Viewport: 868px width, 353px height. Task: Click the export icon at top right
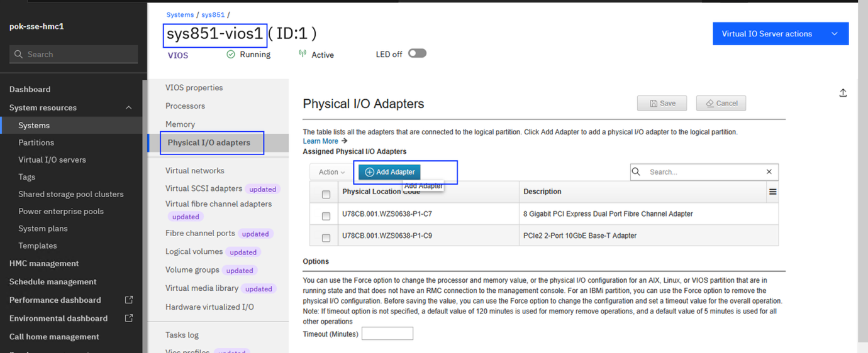tap(843, 93)
